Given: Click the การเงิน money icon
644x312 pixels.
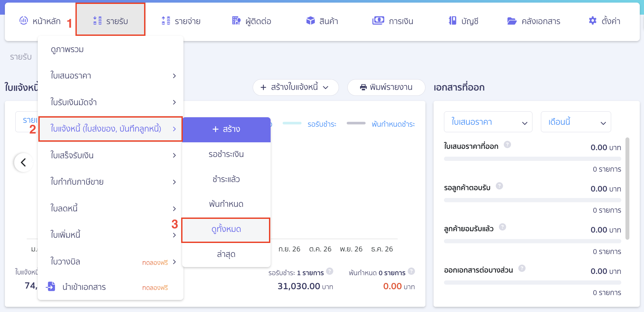Looking at the screenshot, I should [378, 21].
